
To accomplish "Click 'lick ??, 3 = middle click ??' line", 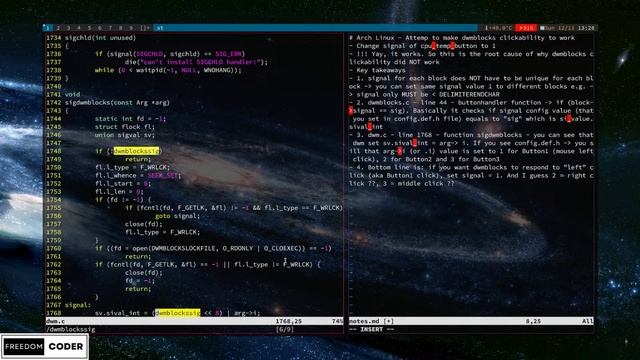I will (x=402, y=183).
